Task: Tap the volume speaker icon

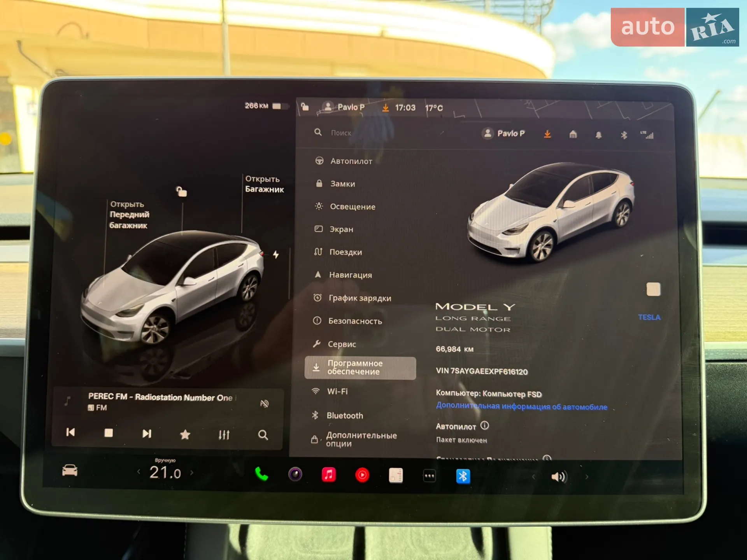Action: [559, 477]
